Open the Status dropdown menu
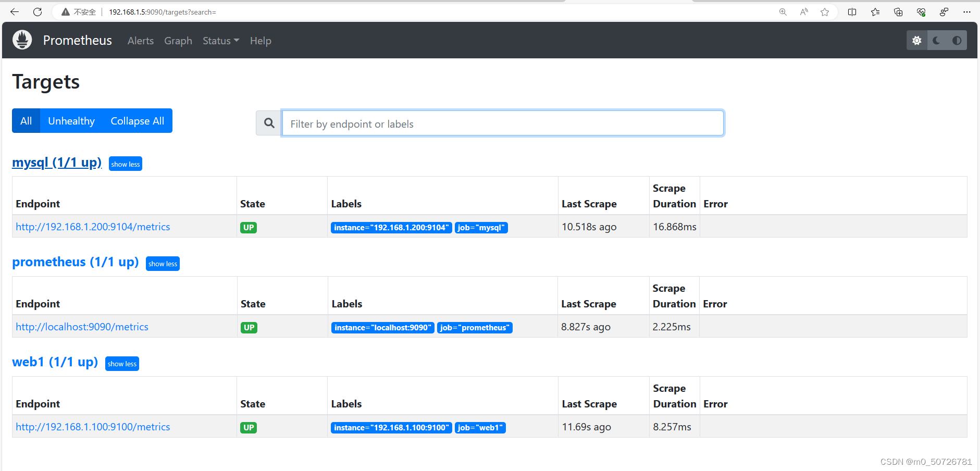The image size is (980, 471). [221, 41]
